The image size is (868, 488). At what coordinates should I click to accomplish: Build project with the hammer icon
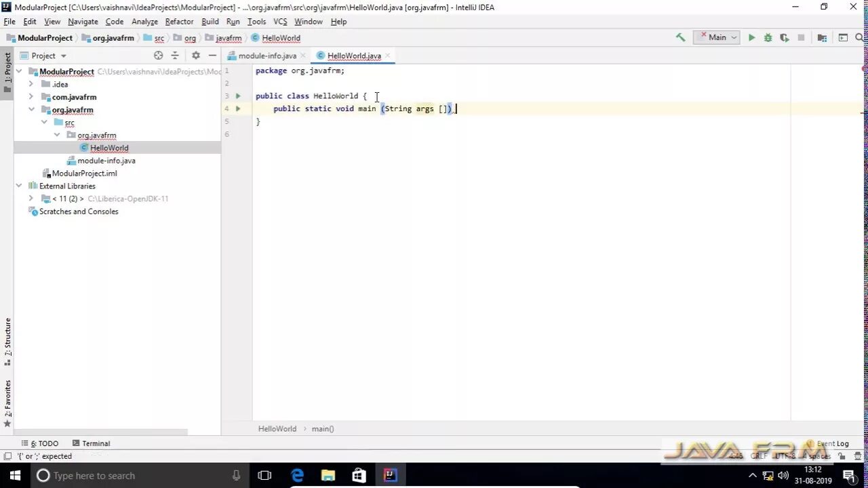[680, 38]
